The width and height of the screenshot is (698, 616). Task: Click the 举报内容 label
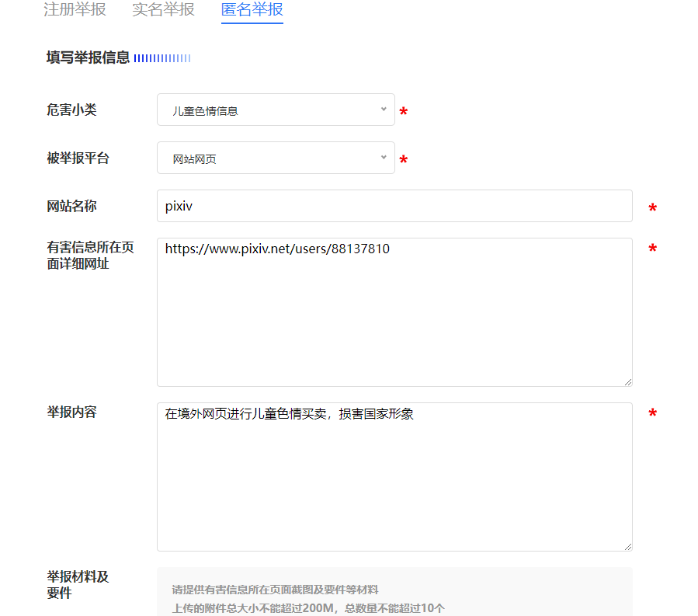pos(71,412)
